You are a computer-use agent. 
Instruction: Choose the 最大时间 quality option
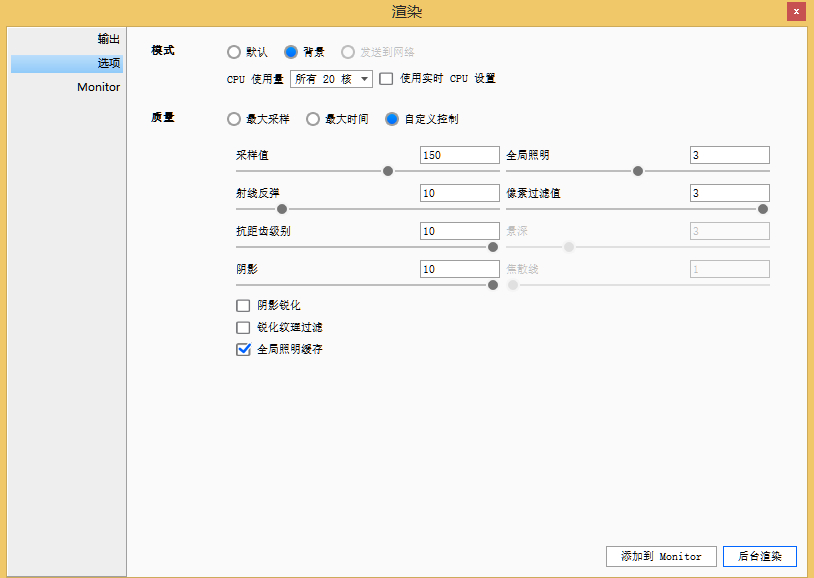(313, 119)
